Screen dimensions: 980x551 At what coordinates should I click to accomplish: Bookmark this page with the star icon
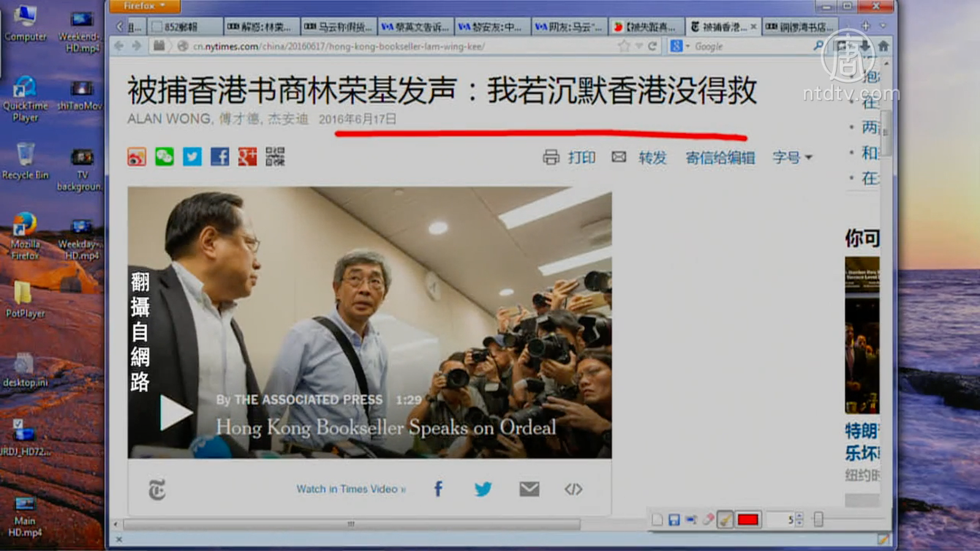(624, 46)
